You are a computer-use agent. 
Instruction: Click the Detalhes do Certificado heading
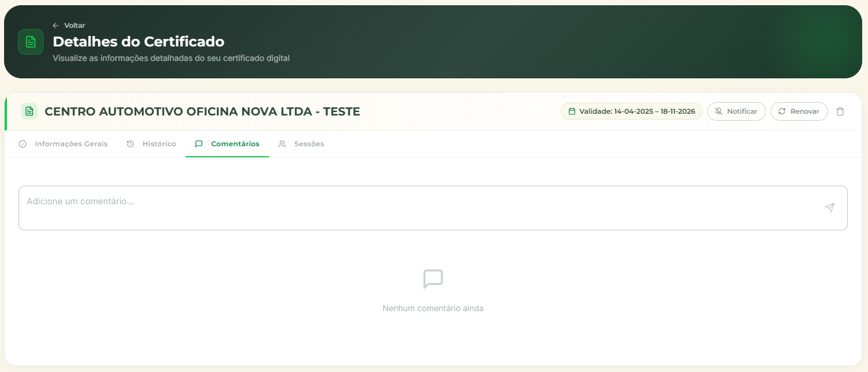click(139, 42)
